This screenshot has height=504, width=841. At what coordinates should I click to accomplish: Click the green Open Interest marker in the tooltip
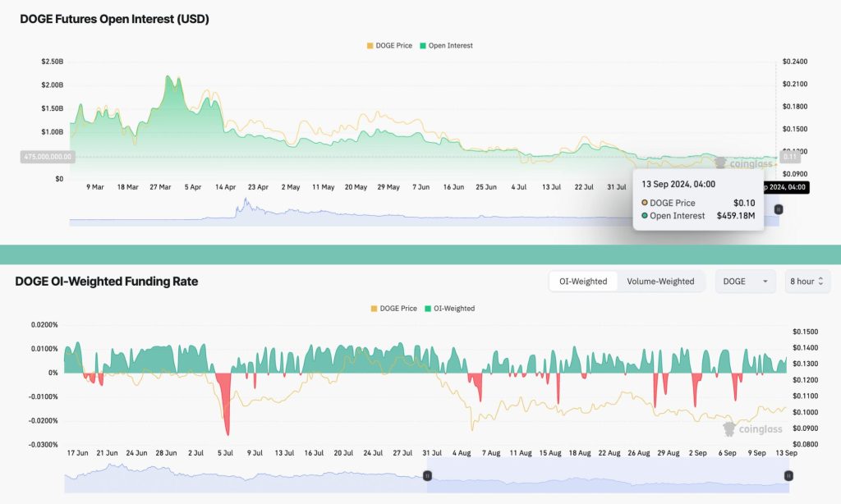click(x=646, y=216)
